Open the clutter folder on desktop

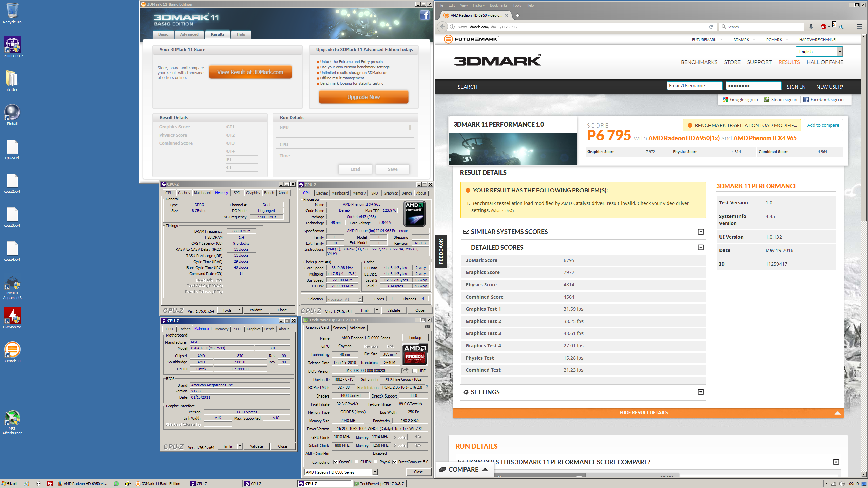coord(12,81)
